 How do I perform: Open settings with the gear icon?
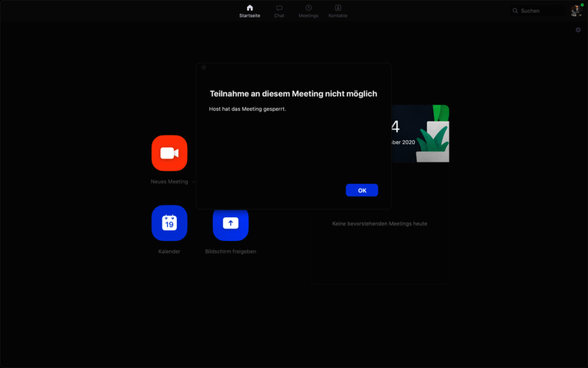(578, 30)
